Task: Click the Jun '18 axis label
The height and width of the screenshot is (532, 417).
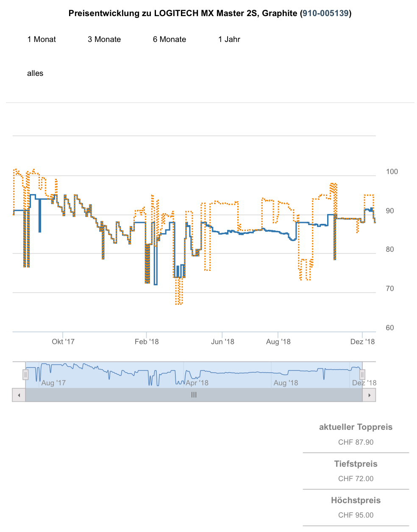Action: [222, 342]
